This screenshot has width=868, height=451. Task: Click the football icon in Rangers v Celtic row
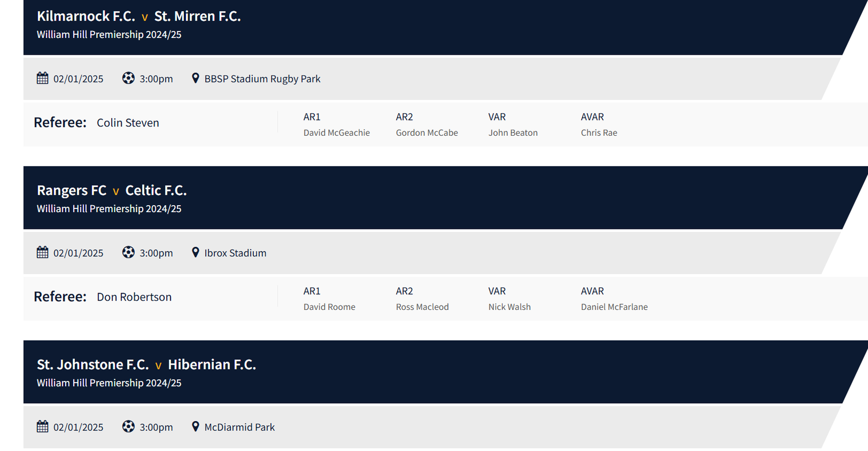tap(128, 252)
